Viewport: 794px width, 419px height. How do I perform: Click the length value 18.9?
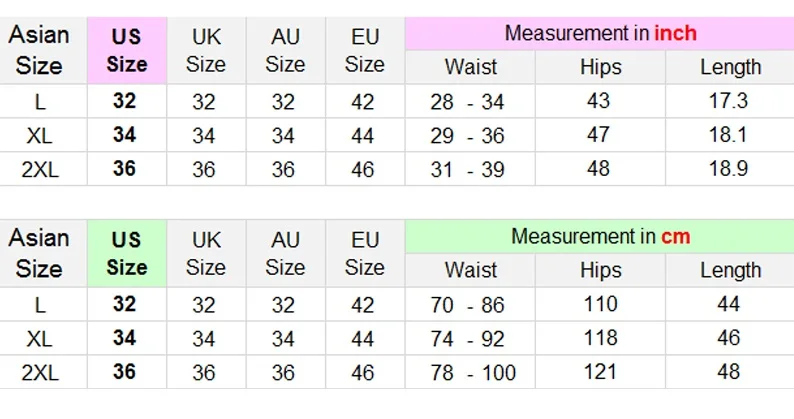(x=729, y=170)
